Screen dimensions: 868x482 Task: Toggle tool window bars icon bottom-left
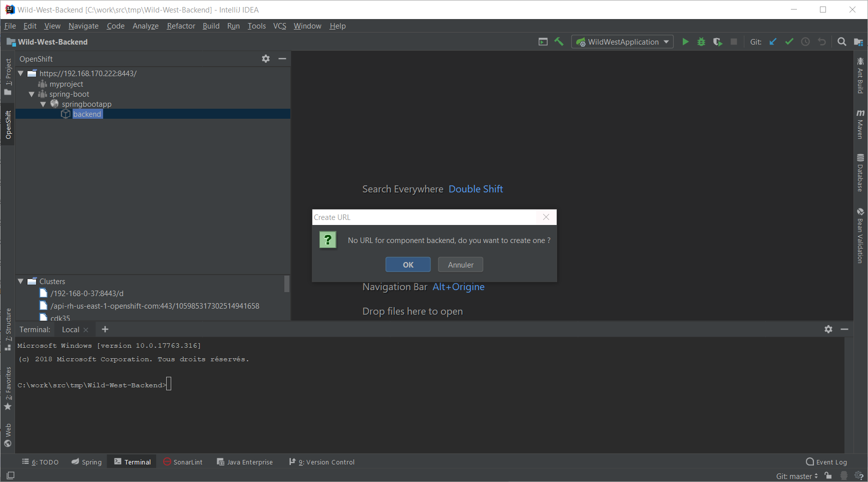click(11, 475)
